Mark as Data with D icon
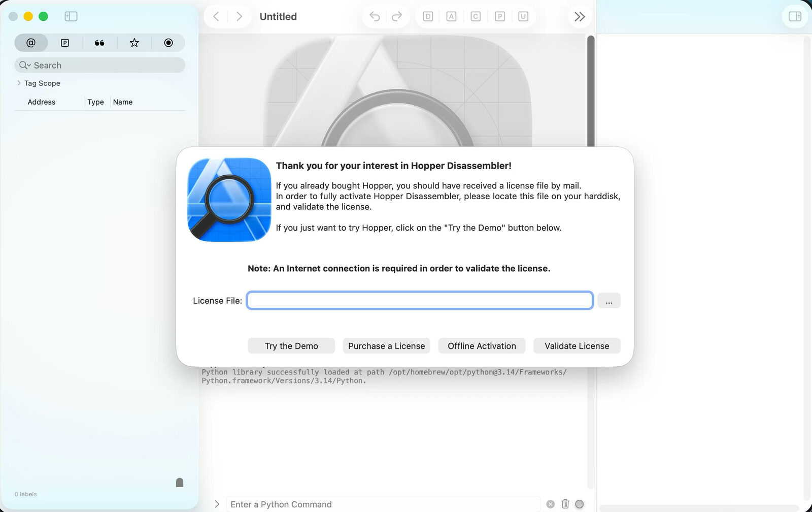This screenshot has height=512, width=812. pyautogui.click(x=428, y=17)
